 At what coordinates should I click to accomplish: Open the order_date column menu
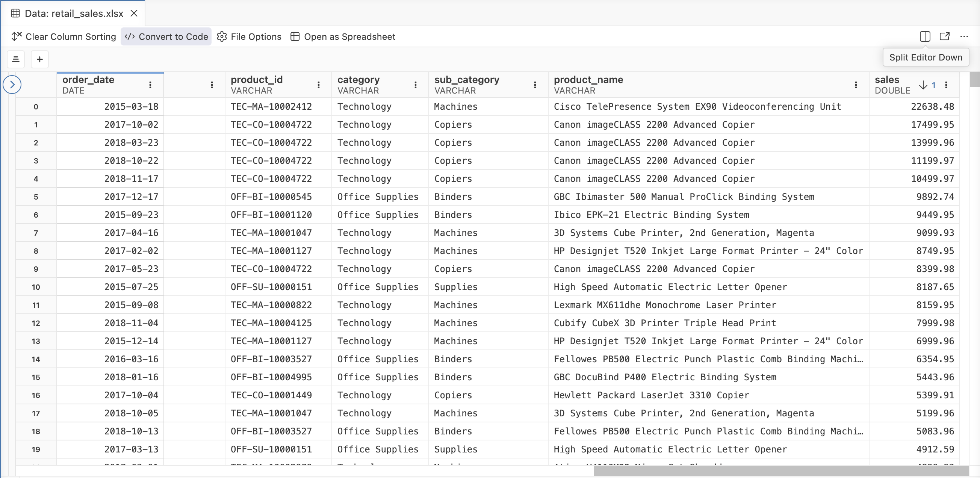pyautogui.click(x=150, y=85)
